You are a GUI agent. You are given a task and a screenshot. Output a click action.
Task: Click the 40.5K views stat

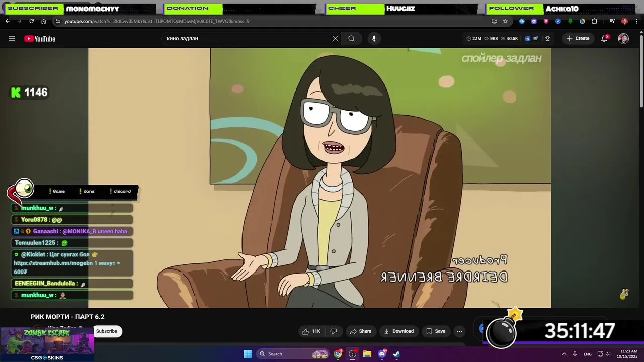[x=509, y=39]
